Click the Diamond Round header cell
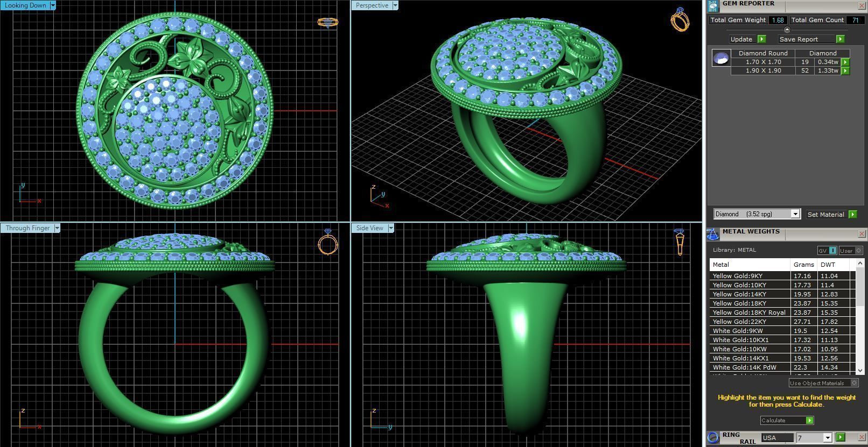This screenshot has width=868, height=447. coord(763,53)
